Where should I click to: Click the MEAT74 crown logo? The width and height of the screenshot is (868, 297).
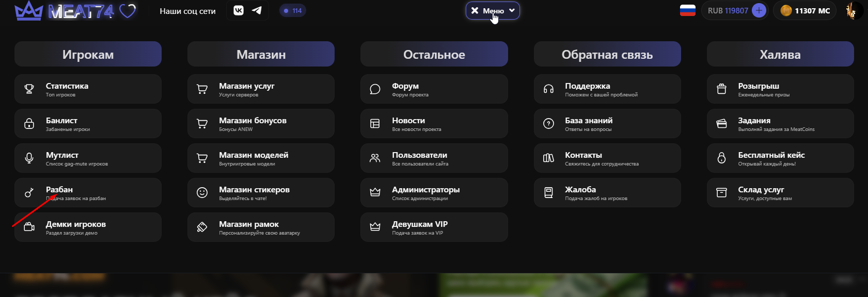29,11
